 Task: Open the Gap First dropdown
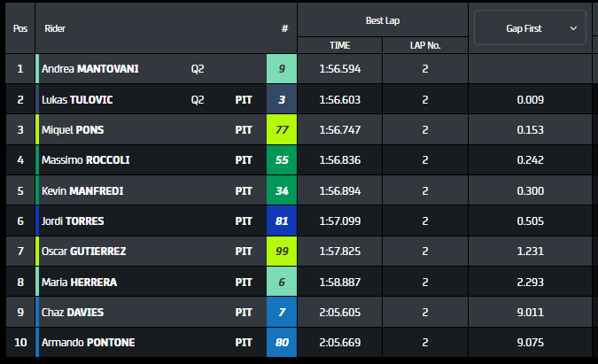[530, 28]
